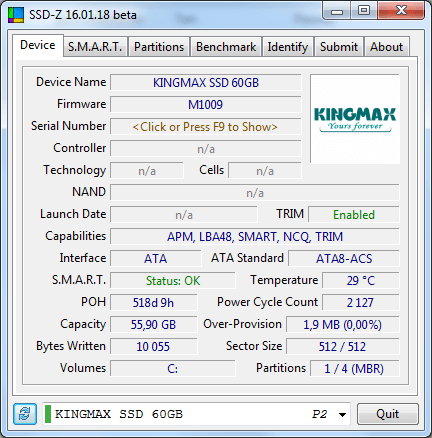Image resolution: width=432 pixels, height=438 pixels.
Task: Click the Controller n/a field
Action: pos(206,149)
